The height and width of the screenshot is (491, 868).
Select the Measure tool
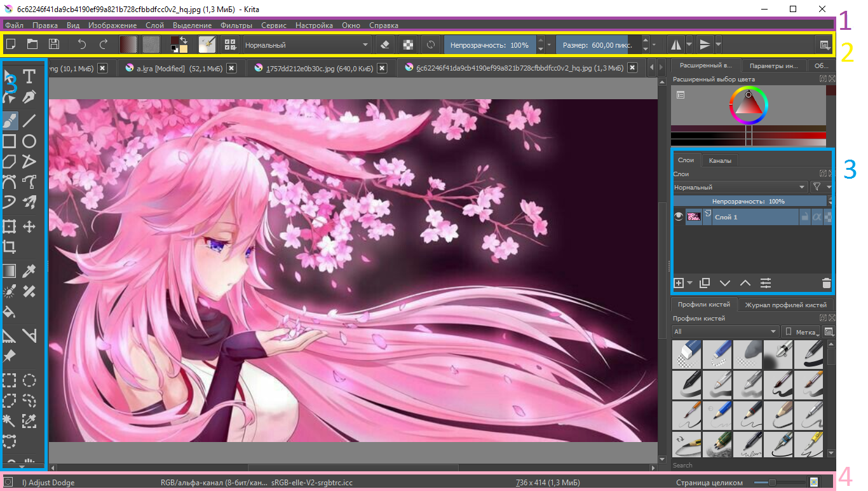29,335
